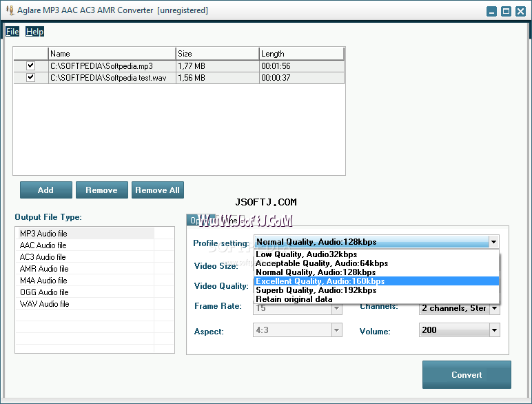Uncheck the Softpedia.mp3 file checkbox
This screenshot has width=532, height=404.
pos(30,65)
